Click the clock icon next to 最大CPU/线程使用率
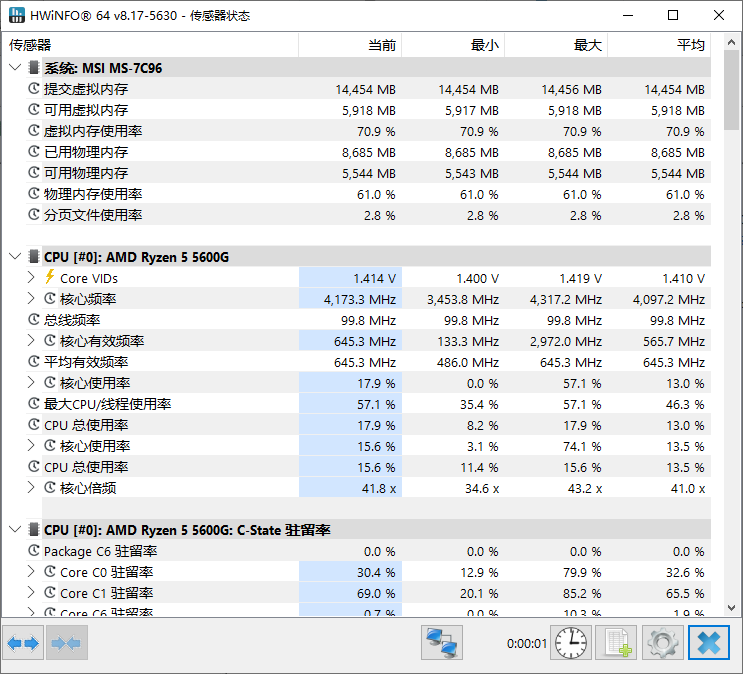The width and height of the screenshot is (743, 674). coord(34,403)
